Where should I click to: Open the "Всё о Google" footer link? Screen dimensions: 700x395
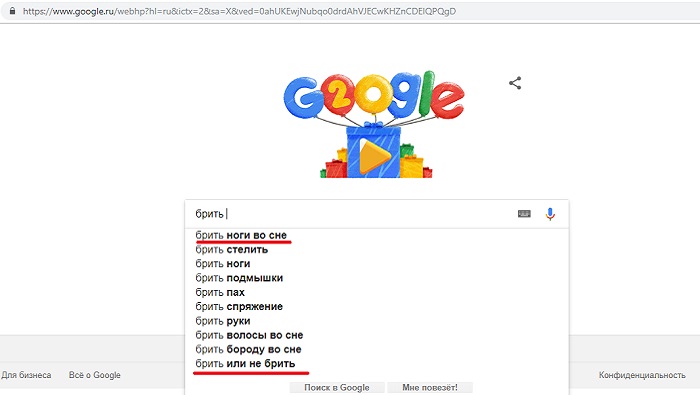(x=95, y=375)
